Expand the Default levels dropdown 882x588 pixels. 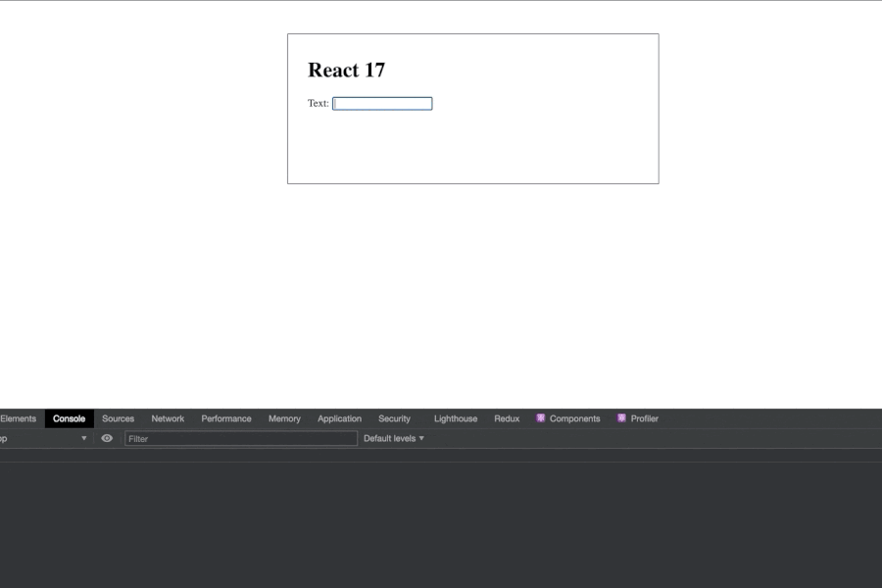click(394, 439)
